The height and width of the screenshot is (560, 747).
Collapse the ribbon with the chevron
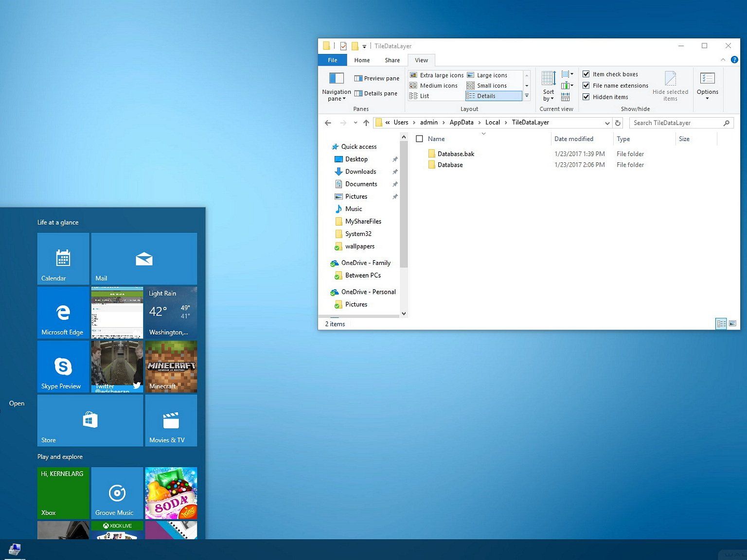coord(723,60)
